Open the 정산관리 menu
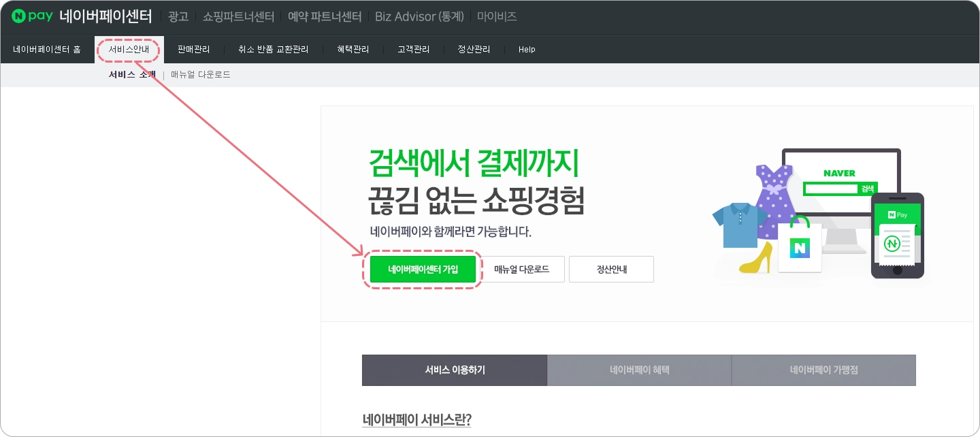Image resolution: width=980 pixels, height=437 pixels. 474,50
